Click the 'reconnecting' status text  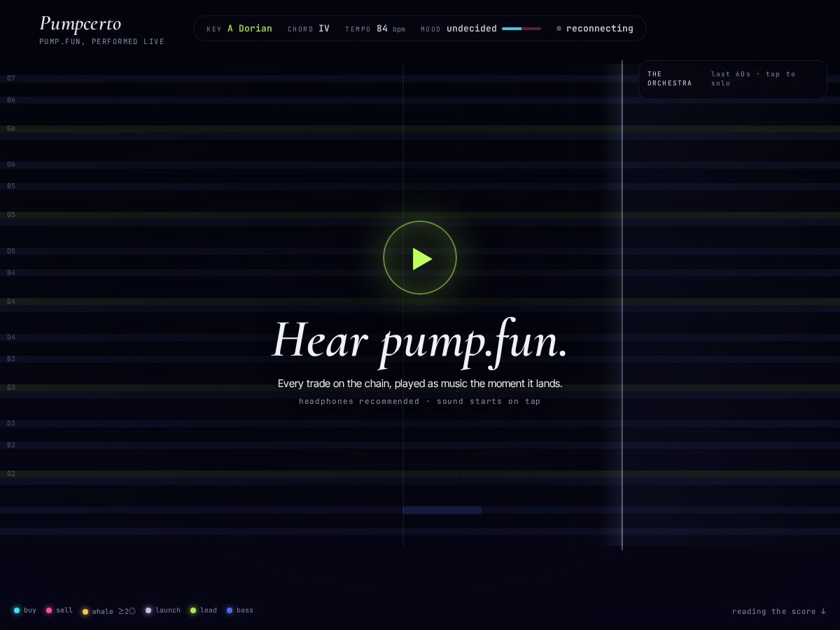(x=600, y=29)
